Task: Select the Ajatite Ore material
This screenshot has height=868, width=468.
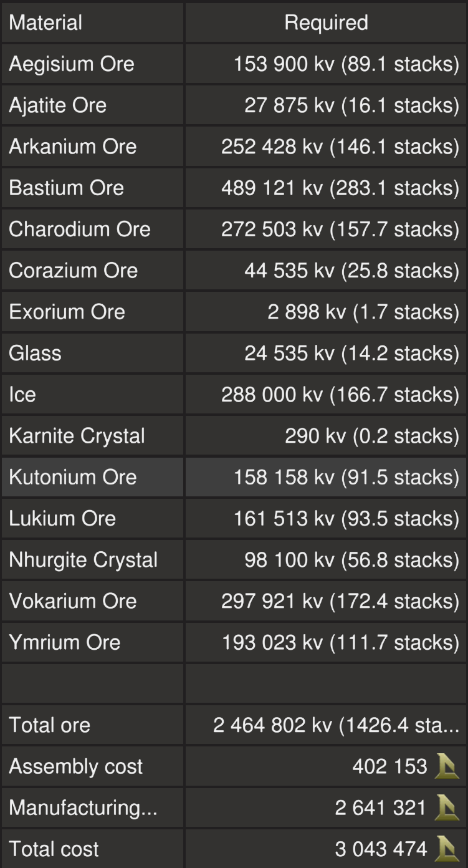Action: (x=57, y=105)
